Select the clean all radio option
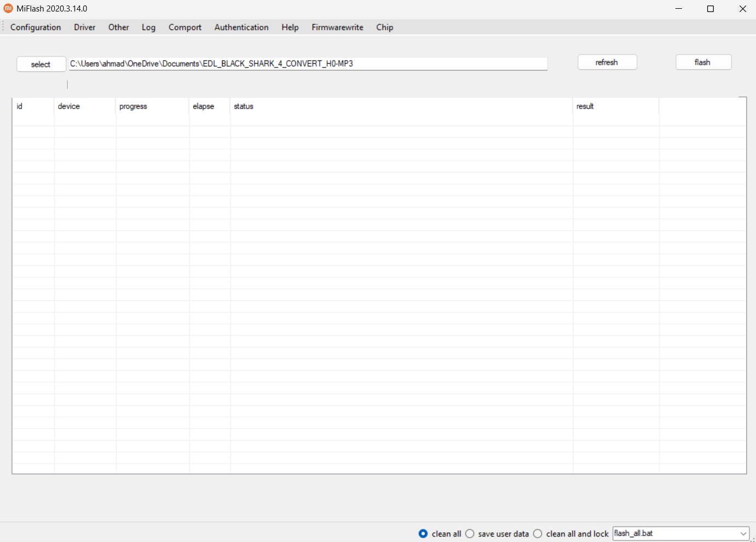756x542 pixels. 423,534
